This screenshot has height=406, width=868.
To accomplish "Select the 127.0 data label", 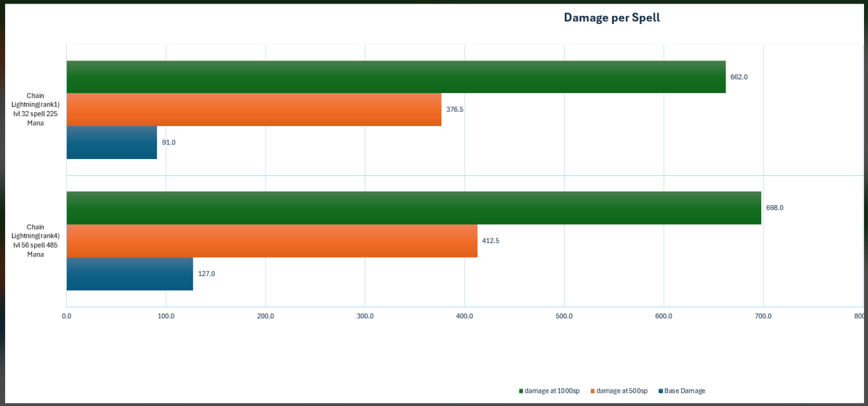I will click(x=206, y=274).
